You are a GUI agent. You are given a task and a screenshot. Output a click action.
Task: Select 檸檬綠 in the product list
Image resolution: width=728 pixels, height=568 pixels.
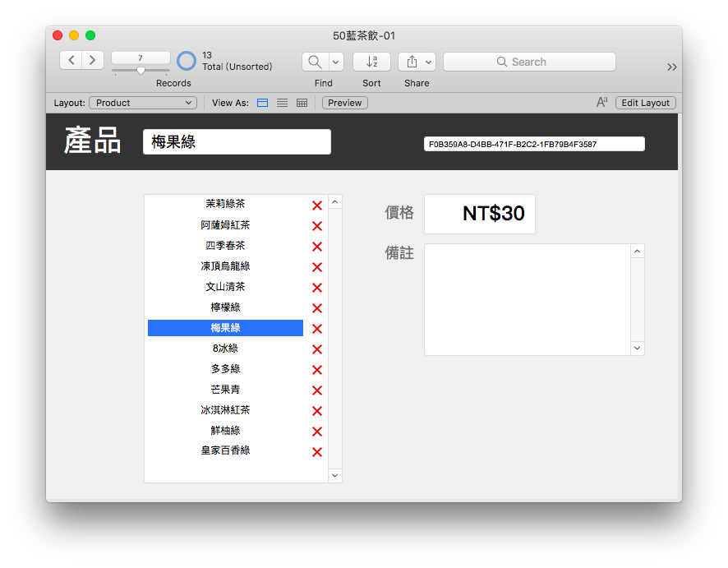click(x=225, y=307)
